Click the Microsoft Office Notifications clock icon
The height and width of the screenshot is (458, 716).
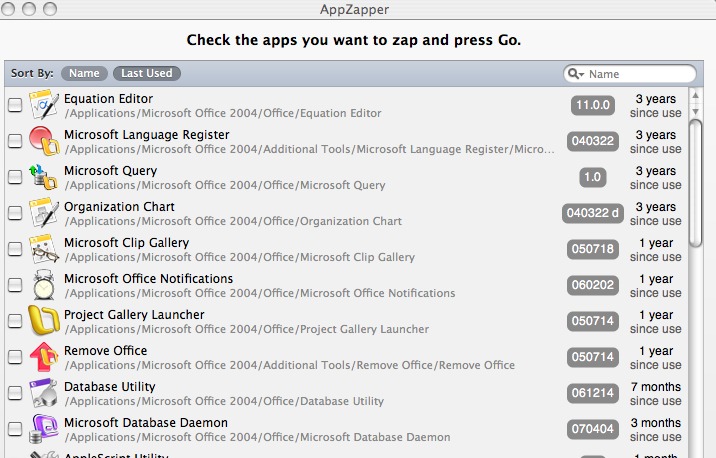pyautogui.click(x=44, y=284)
